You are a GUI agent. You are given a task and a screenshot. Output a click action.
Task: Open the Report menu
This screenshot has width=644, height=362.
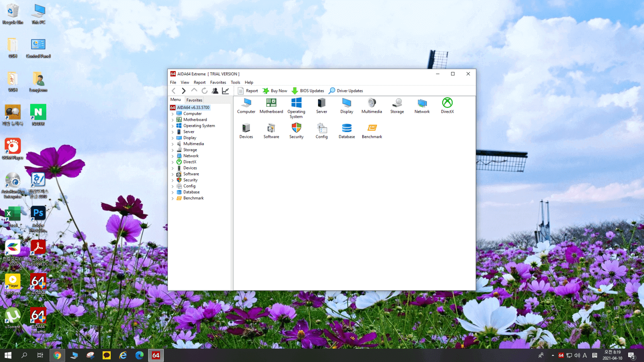click(200, 82)
